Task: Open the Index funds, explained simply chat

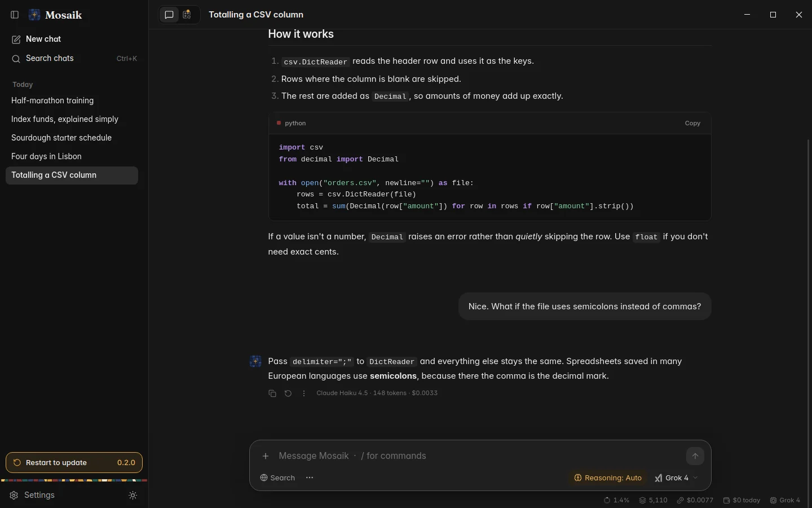Action: tap(72, 119)
